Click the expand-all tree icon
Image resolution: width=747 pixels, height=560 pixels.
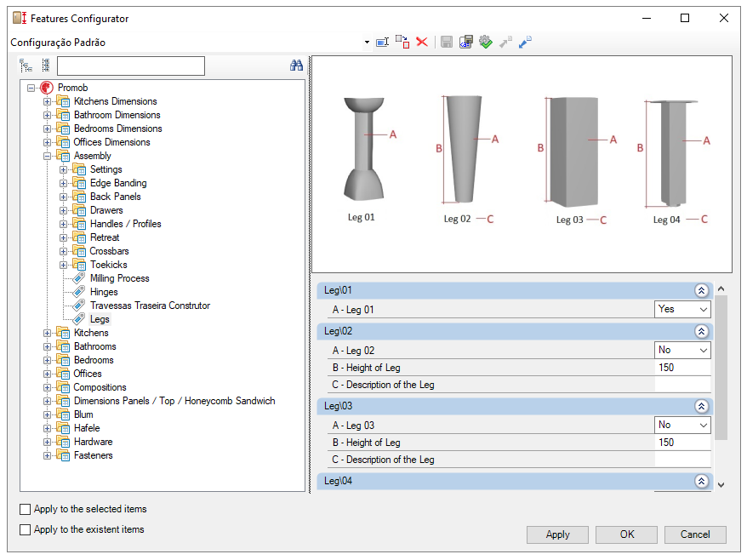26,66
